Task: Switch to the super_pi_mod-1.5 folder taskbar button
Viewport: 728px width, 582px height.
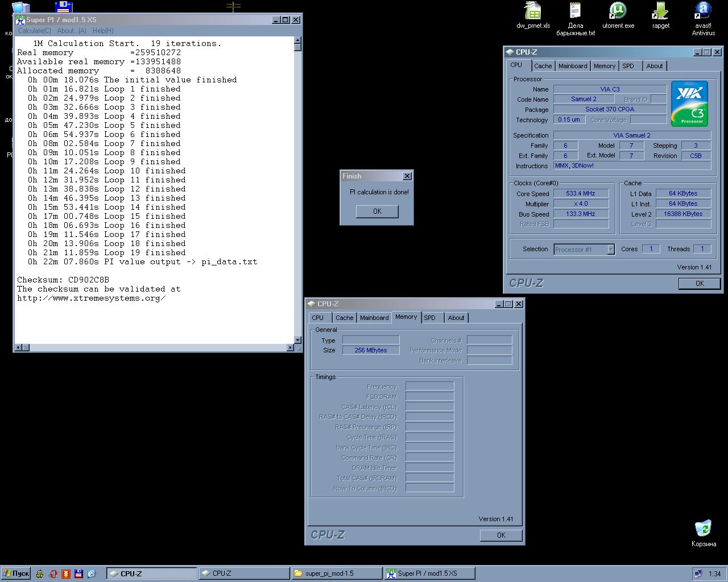Action: (x=337, y=573)
